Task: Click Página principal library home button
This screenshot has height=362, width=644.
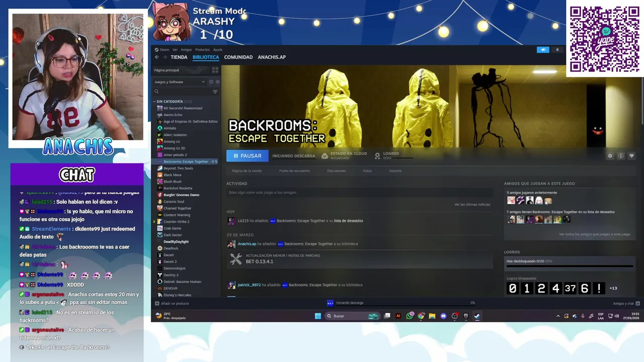Action: [182, 70]
